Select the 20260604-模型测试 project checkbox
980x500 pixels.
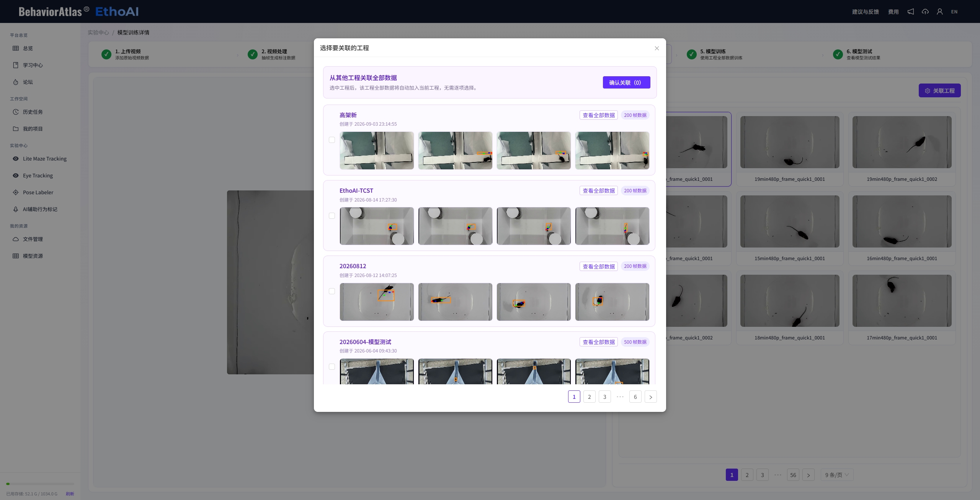coord(332,367)
